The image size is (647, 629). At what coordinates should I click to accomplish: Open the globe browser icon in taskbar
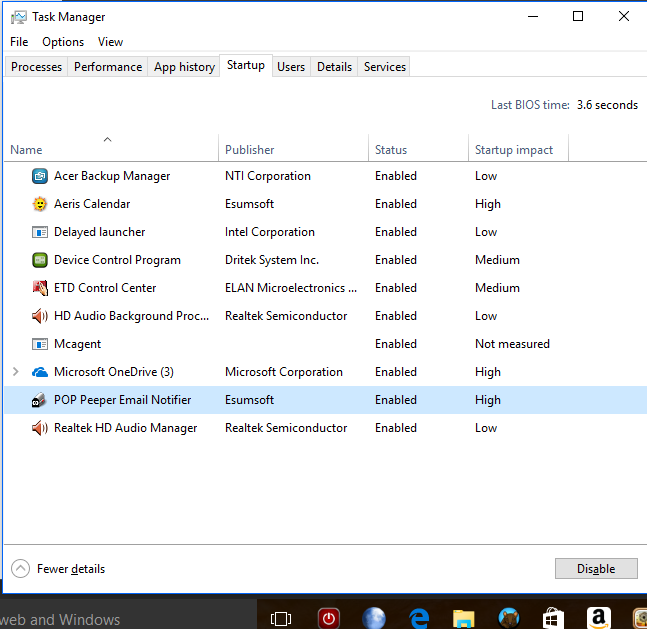coord(374,618)
